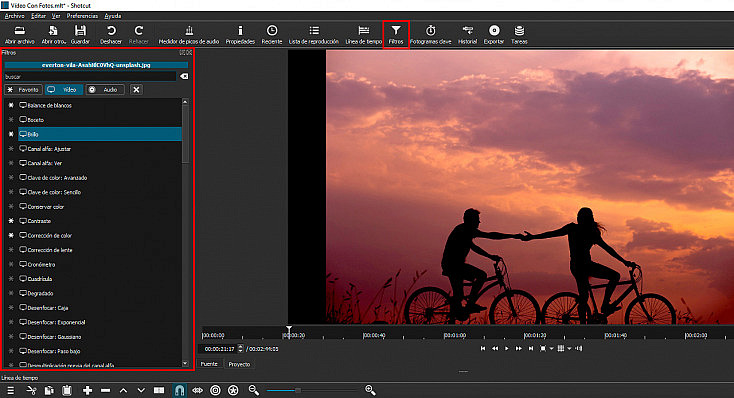Paste clip on the timeline
The image size is (734, 398).
67,390
